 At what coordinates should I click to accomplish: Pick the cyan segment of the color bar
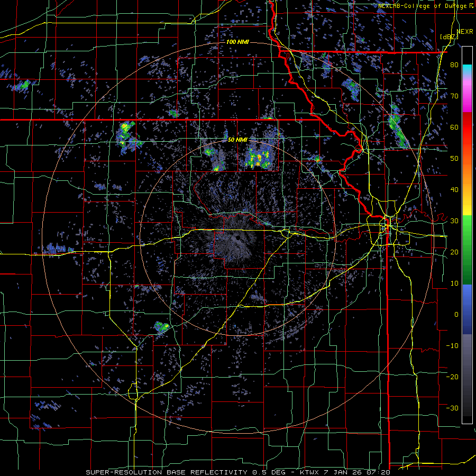click(x=467, y=70)
